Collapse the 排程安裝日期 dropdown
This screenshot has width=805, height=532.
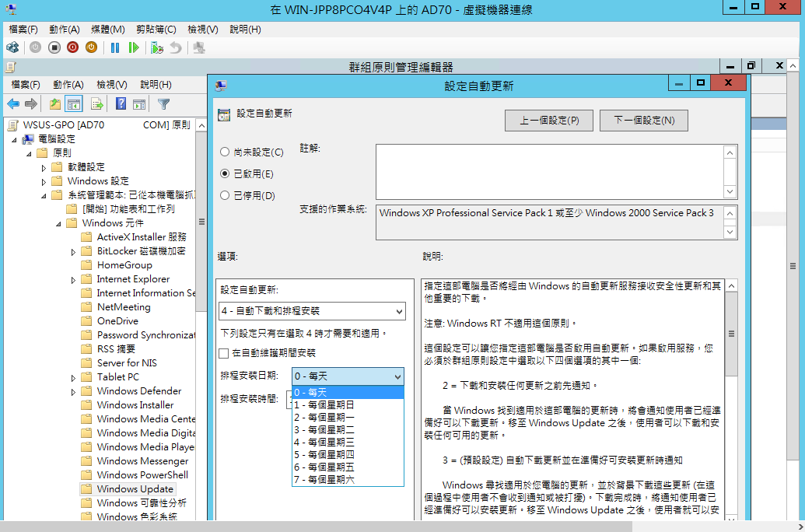[397, 376]
